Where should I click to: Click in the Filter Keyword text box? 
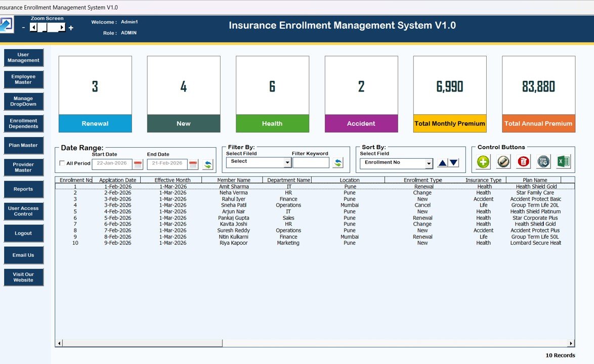click(311, 163)
